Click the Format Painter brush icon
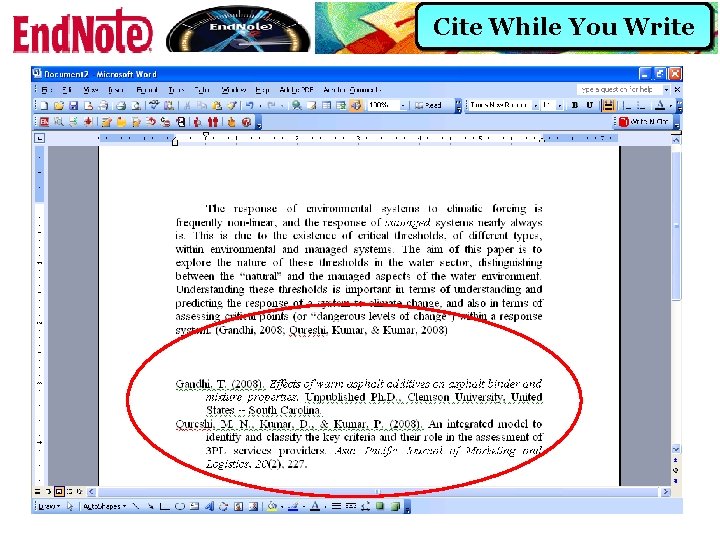Viewport: 720px width, 540px height. point(232,106)
